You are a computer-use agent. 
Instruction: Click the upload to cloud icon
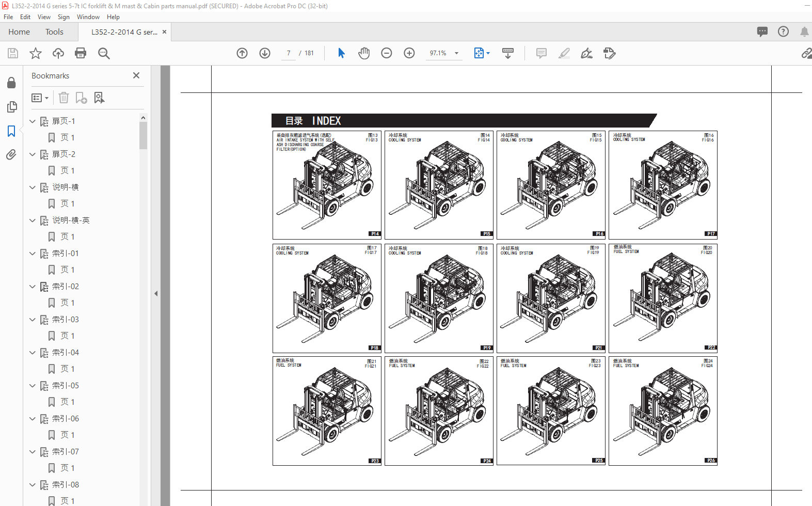[x=58, y=53]
